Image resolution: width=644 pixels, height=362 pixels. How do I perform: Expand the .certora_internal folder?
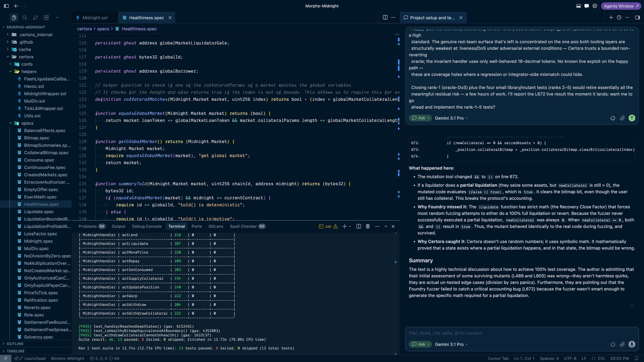(x=36, y=35)
